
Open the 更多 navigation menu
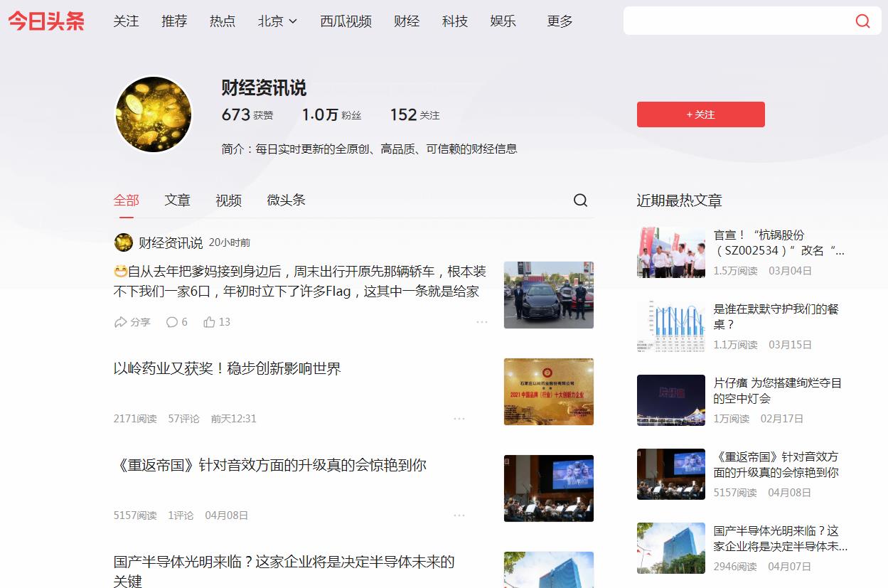(x=560, y=21)
